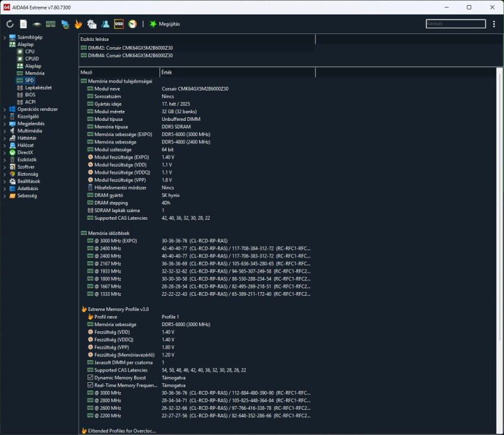Launch the flame stability test icon
The image size is (504, 435).
[78, 24]
